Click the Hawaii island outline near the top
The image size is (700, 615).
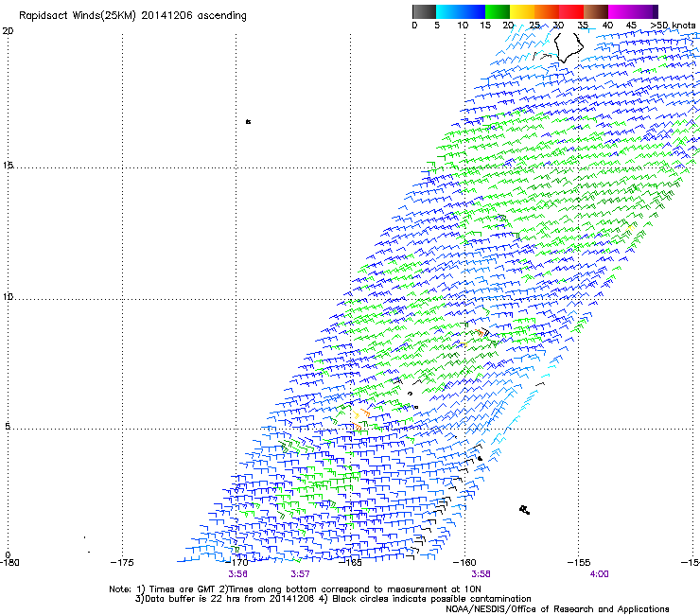coord(569,46)
